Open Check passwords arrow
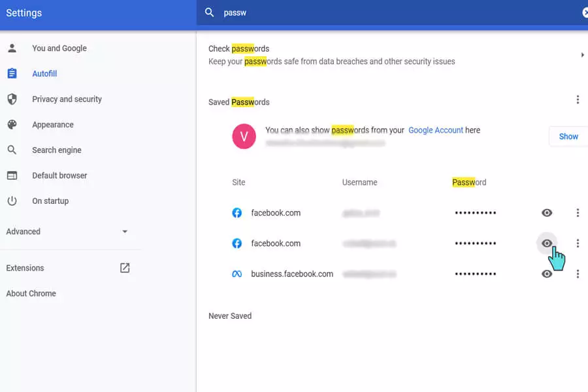The height and width of the screenshot is (392, 588). pyautogui.click(x=582, y=55)
